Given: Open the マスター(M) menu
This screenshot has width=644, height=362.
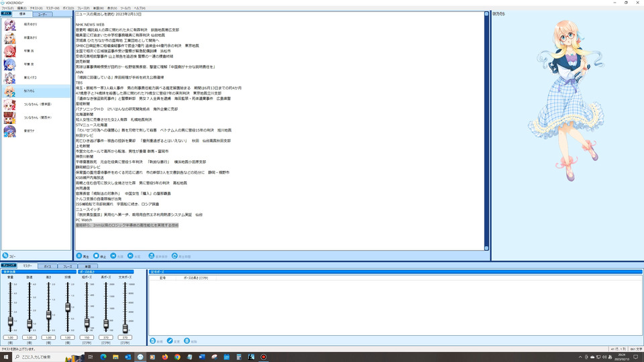Looking at the screenshot, I should 52,8.
